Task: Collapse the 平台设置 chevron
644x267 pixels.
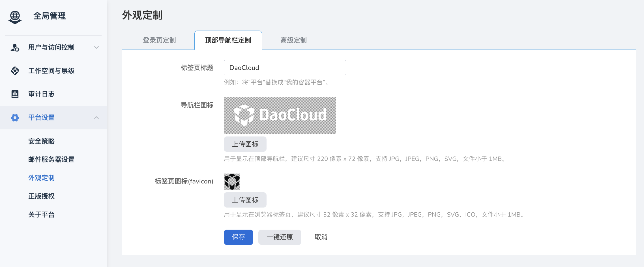Action: click(96, 118)
